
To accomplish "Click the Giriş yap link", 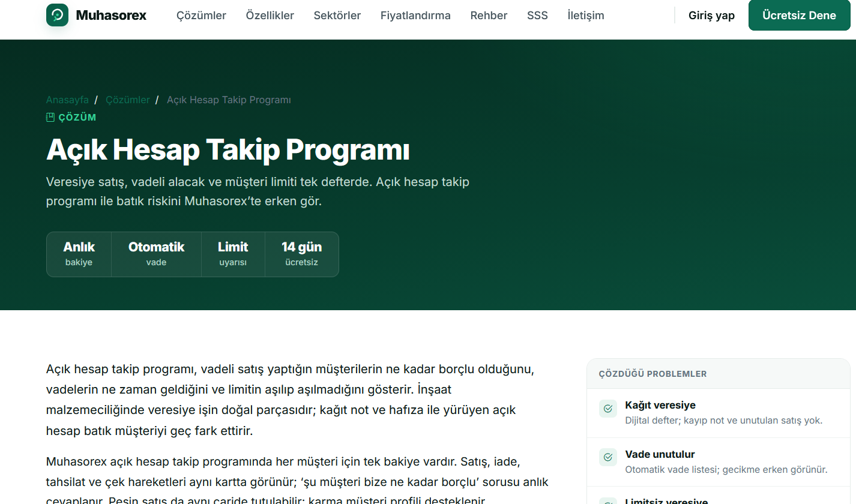I will tap(711, 16).
